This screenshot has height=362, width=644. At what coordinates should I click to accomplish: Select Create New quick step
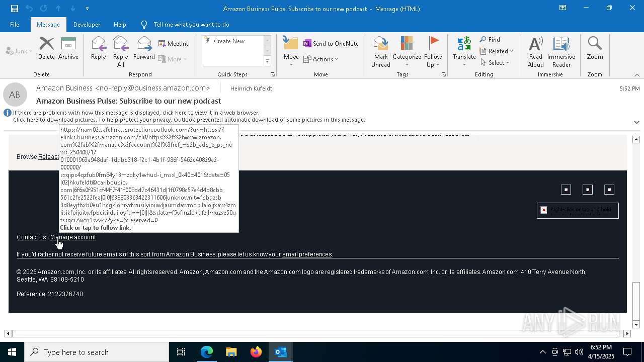tap(233, 41)
